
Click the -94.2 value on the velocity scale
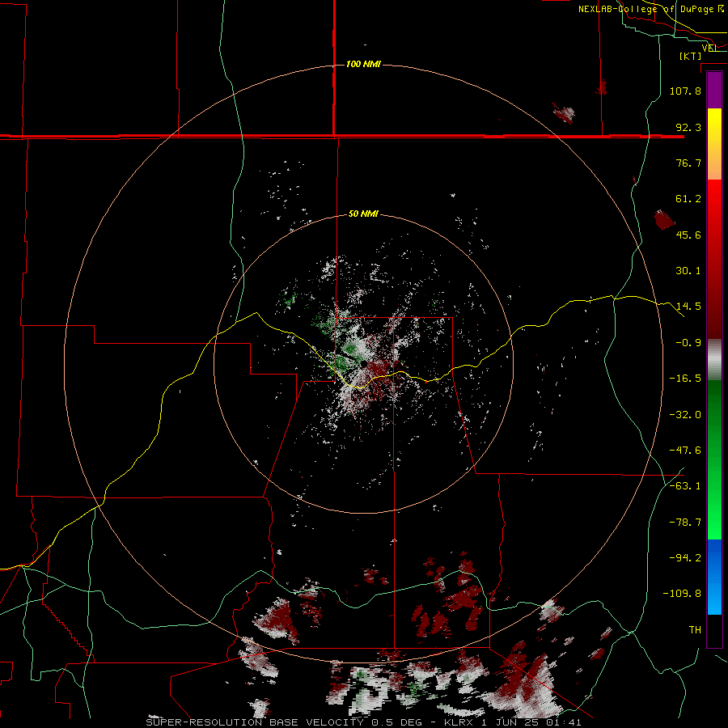coord(685,558)
